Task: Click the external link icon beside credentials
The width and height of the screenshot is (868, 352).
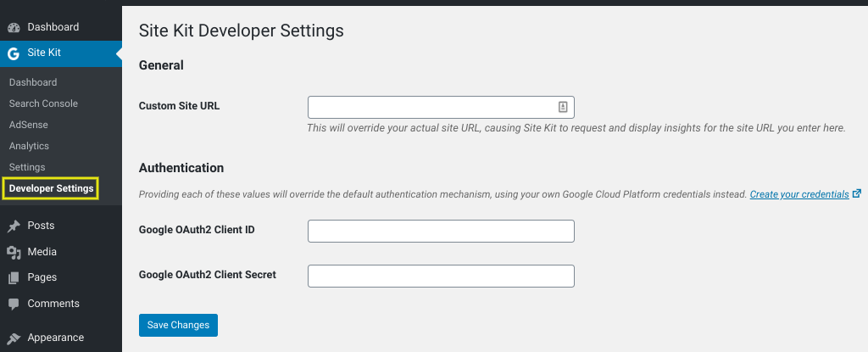Action: click(857, 193)
